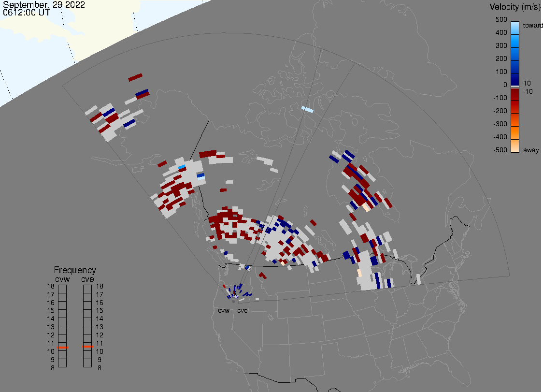Image resolution: width=543 pixels, height=392 pixels.
Task: Click the -300 value on velocity scale
Action: point(500,124)
